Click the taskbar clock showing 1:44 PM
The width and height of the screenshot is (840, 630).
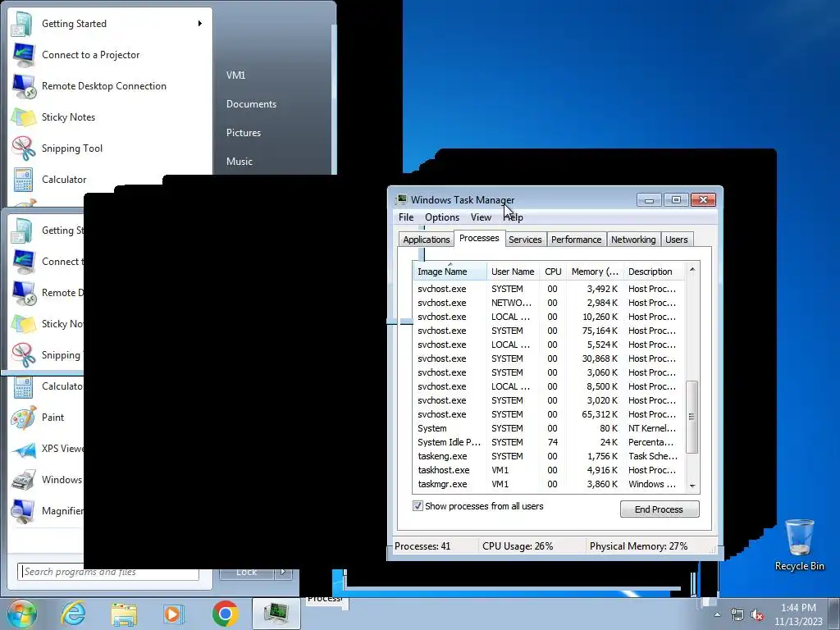(798, 614)
